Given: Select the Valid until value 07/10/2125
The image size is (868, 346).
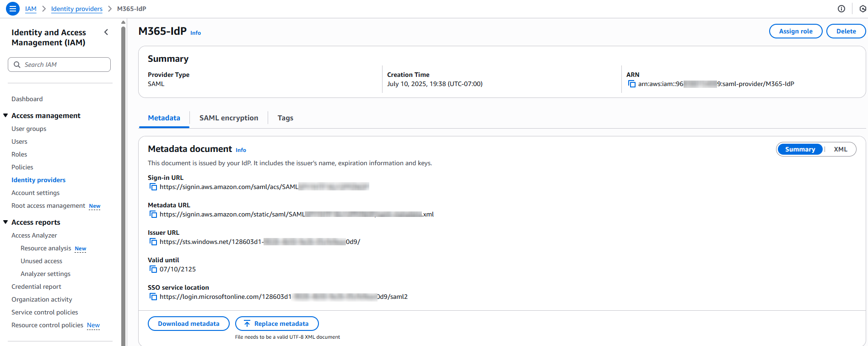Looking at the screenshot, I should point(178,269).
